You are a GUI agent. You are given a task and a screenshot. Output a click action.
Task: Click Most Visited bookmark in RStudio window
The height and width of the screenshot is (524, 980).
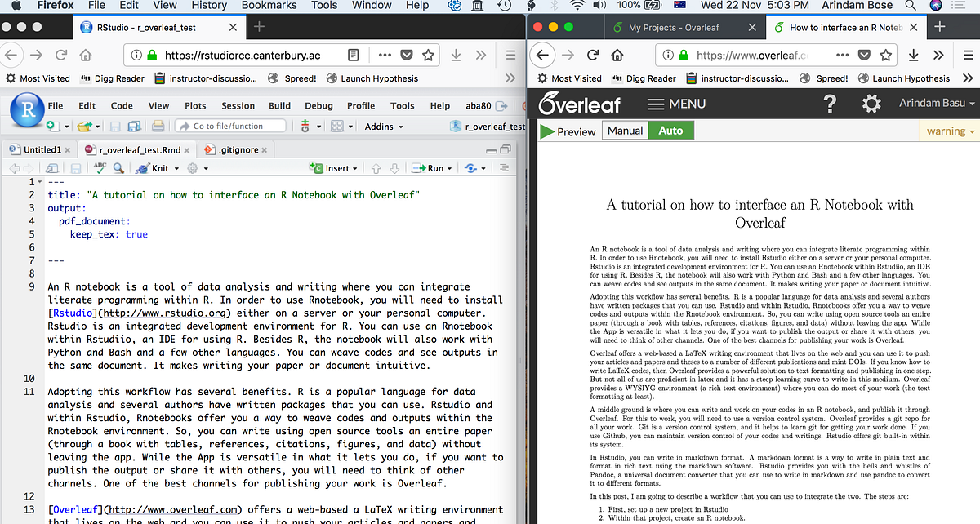click(x=38, y=78)
